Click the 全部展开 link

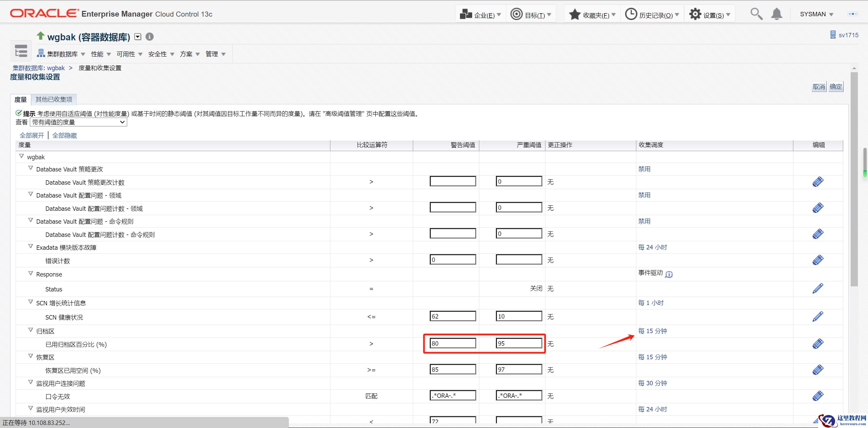pos(32,136)
